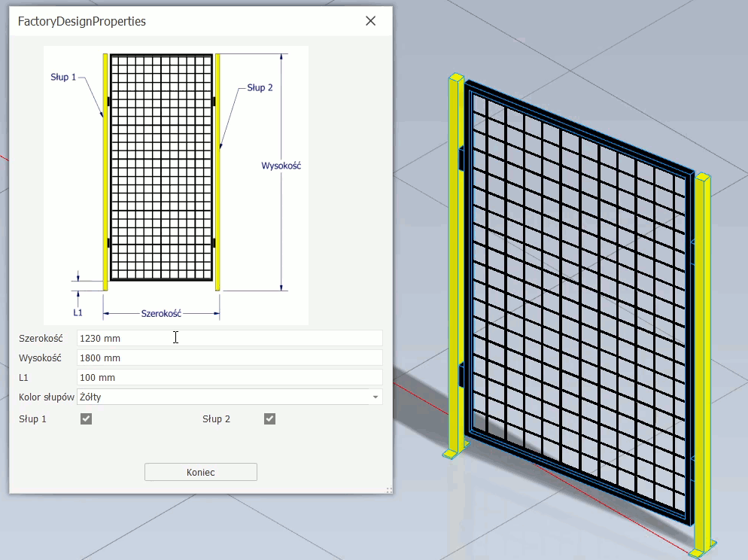This screenshot has width=748, height=560.
Task: Select the left yellow post in 3D view
Action: pyautogui.click(x=455, y=263)
